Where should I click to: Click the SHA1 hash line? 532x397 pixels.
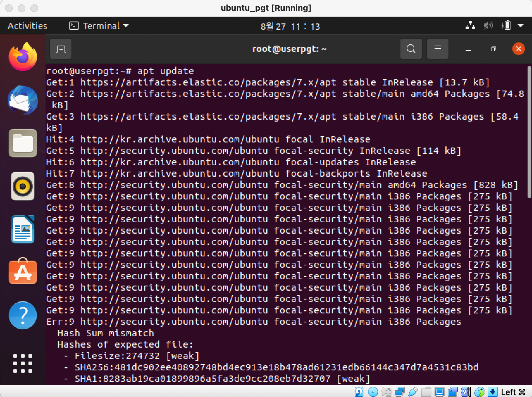(217, 379)
